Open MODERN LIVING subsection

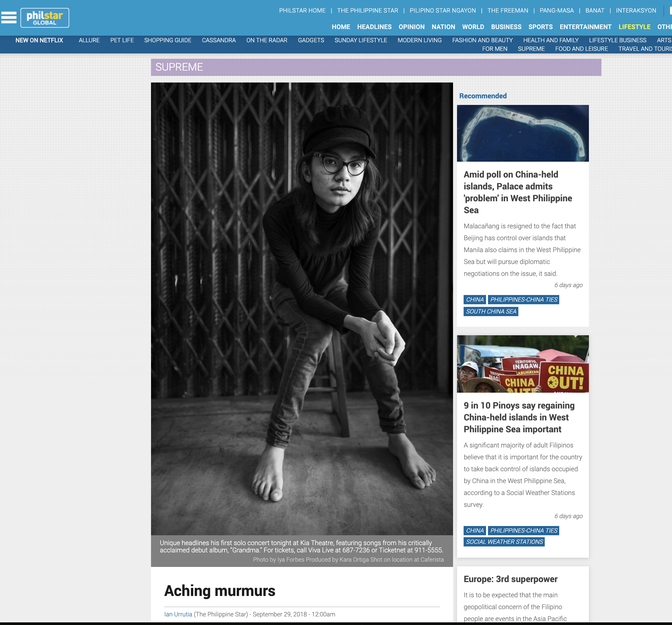coord(420,40)
